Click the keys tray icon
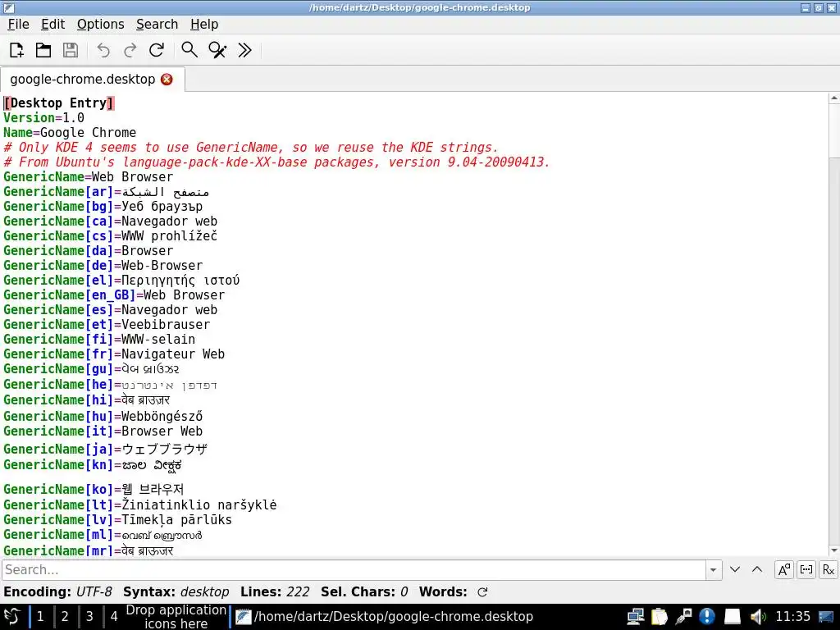840x630 pixels. click(683, 617)
